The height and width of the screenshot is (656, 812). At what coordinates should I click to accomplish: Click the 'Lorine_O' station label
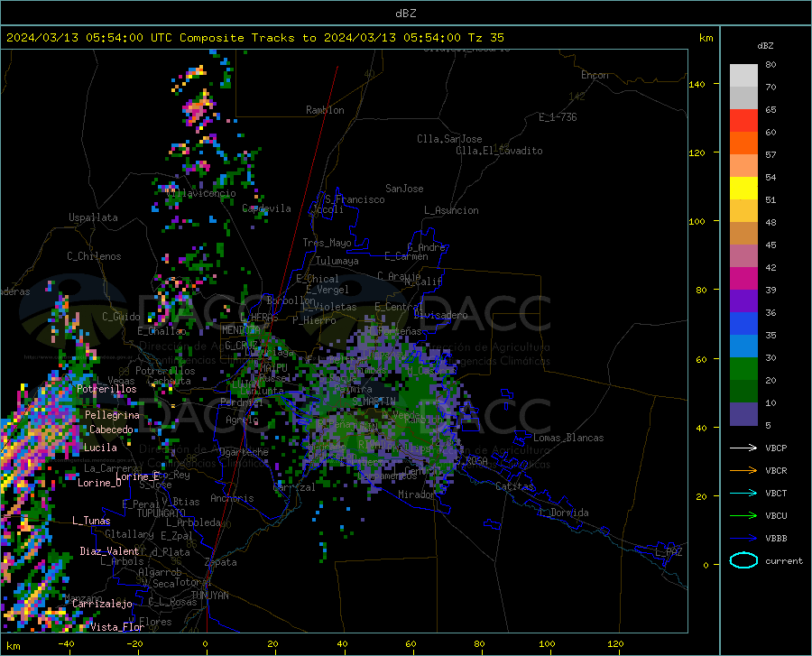pos(99,483)
